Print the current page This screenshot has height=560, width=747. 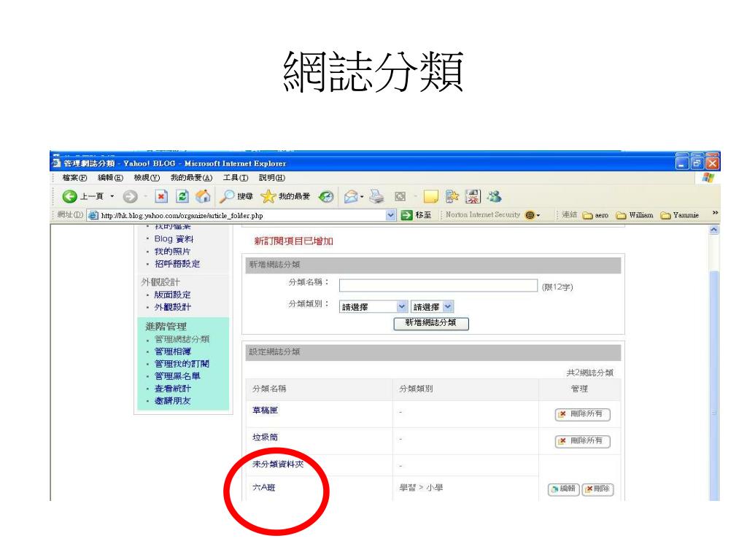[x=377, y=196]
